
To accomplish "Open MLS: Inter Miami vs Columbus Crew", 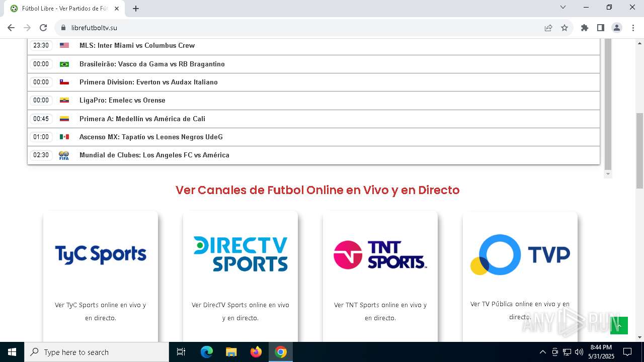I will pyautogui.click(x=137, y=45).
